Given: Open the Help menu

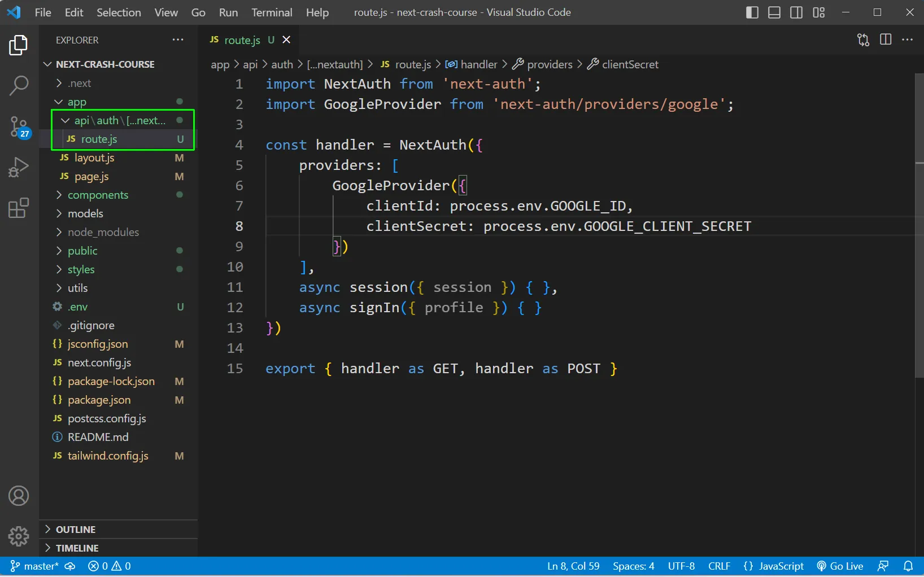Looking at the screenshot, I should click(x=317, y=12).
